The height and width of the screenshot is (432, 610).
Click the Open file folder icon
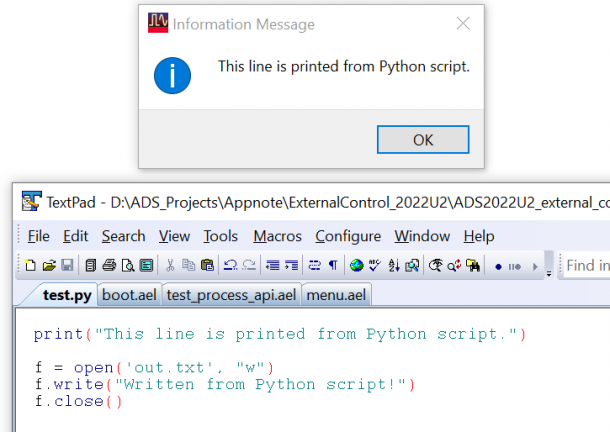tap(49, 266)
